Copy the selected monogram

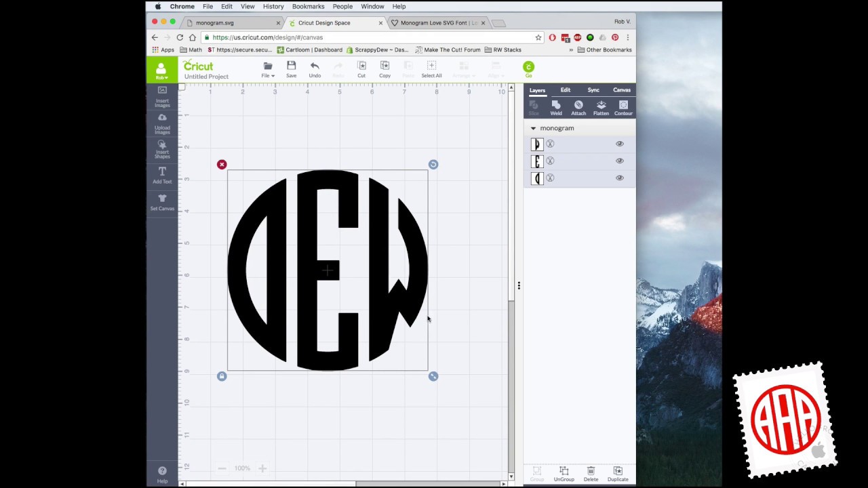384,69
